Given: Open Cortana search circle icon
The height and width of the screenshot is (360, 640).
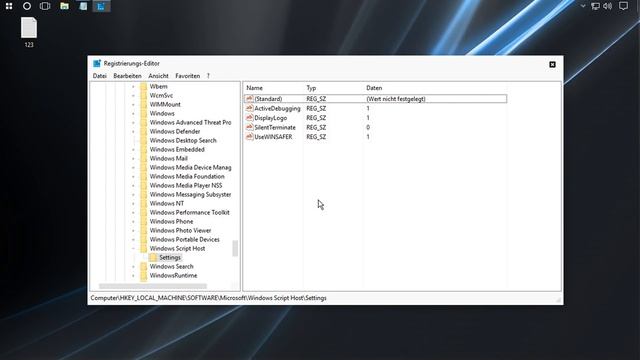Looking at the screenshot, I should coord(27,6).
